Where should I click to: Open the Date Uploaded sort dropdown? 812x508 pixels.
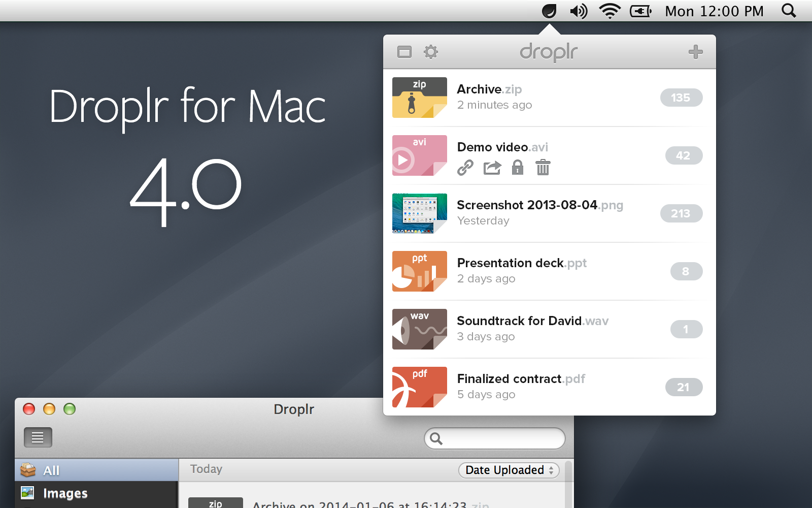point(509,470)
